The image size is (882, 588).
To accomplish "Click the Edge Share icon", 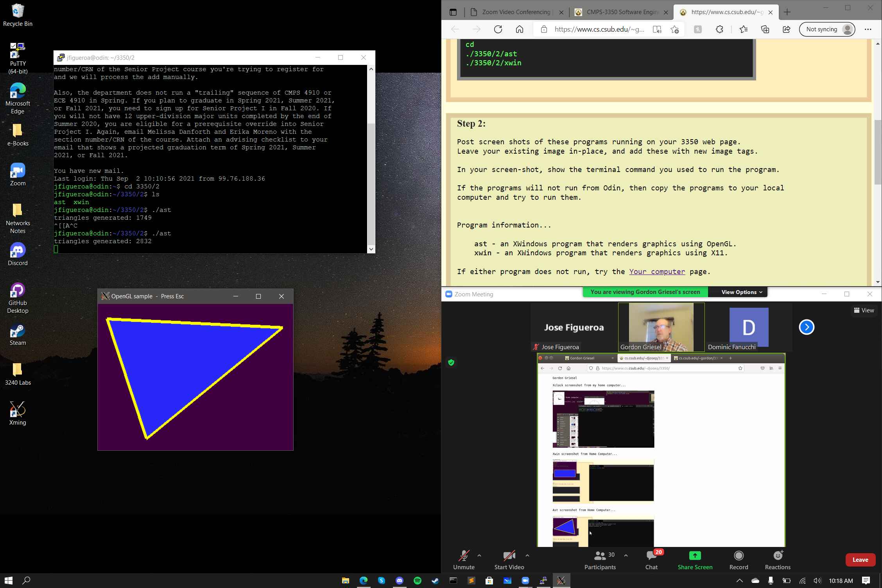I will [x=786, y=29].
